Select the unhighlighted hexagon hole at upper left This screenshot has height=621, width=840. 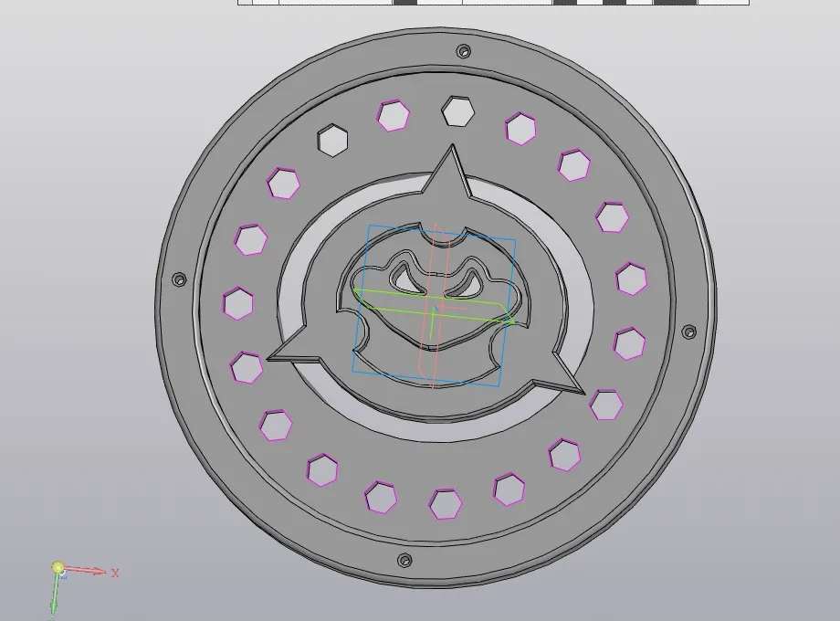coord(332,141)
